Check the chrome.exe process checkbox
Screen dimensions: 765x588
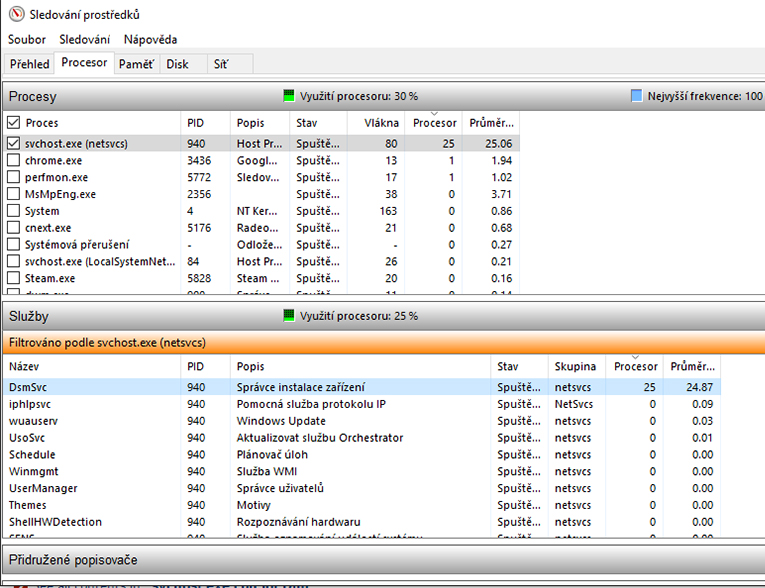[13, 161]
